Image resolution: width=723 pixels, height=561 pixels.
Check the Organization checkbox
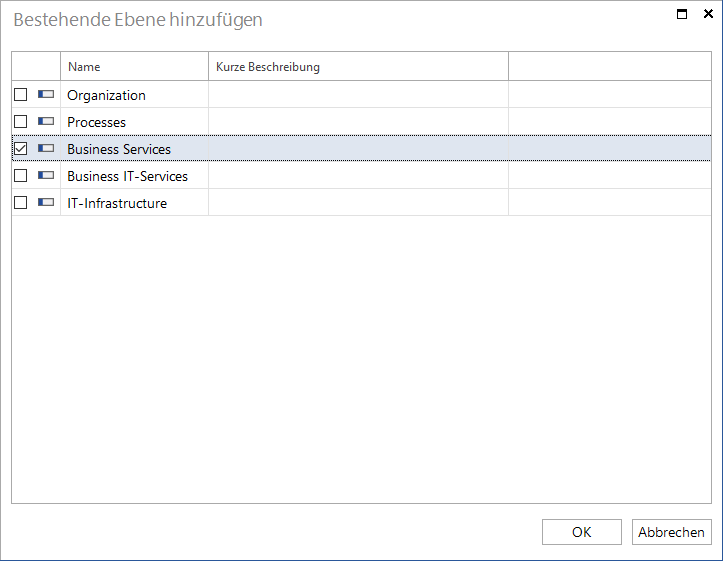[20, 94]
